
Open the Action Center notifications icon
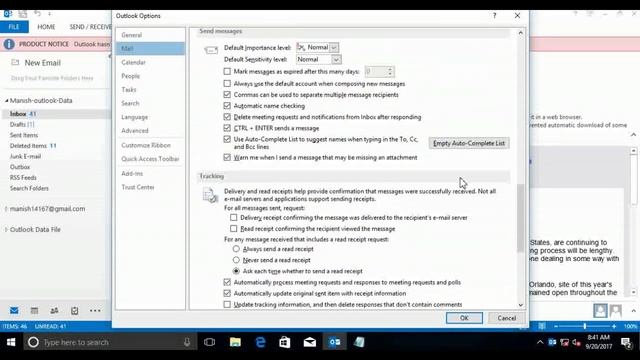pos(626,342)
